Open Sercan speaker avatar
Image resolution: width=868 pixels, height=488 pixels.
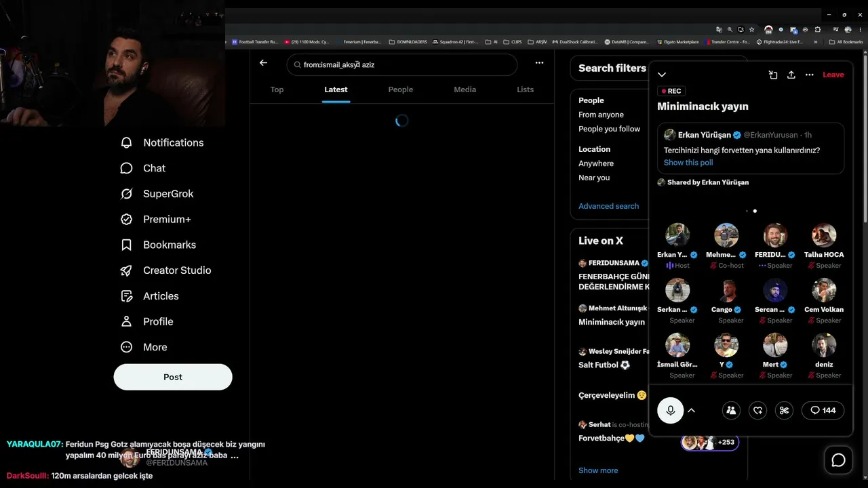pos(775,290)
